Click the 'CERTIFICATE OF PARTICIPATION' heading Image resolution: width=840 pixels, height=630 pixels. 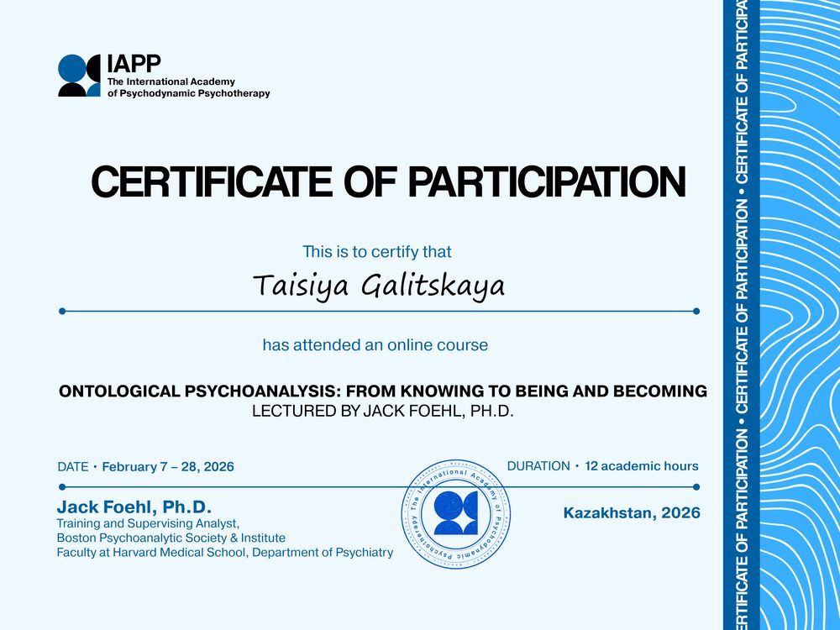(x=388, y=181)
